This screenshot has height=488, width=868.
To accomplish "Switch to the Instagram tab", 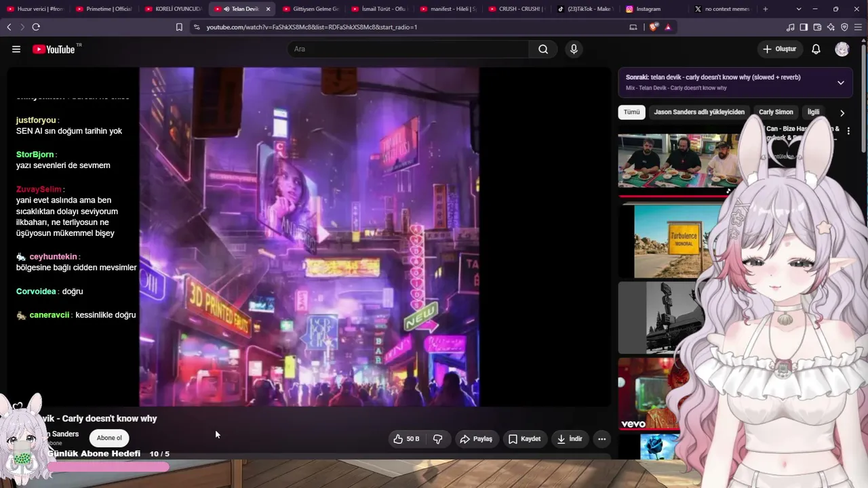I will 655,9.
